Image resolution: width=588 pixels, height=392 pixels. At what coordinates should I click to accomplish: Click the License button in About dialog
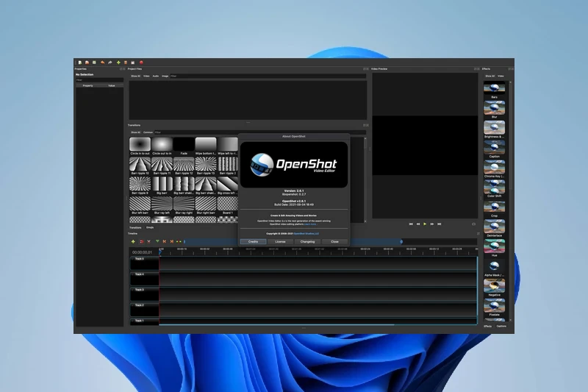(281, 241)
